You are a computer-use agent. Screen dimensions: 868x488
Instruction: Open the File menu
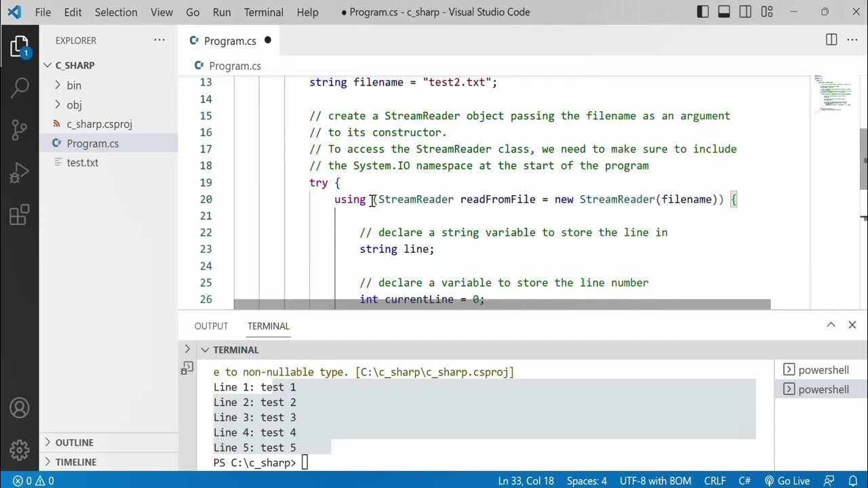(43, 12)
